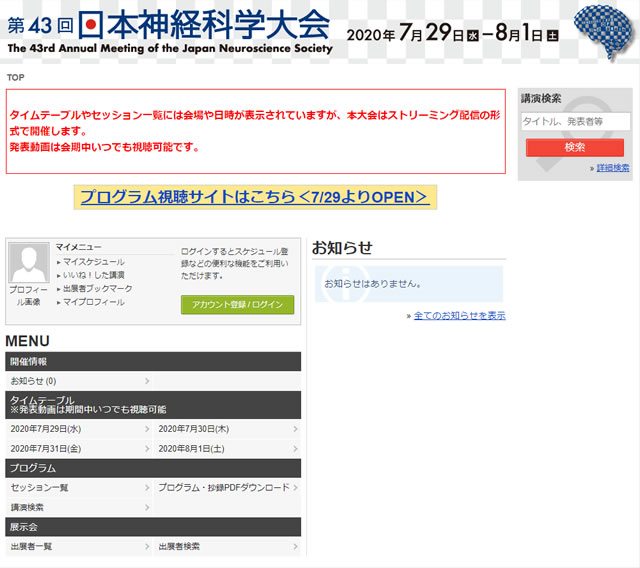
Task: Click the red streaming notice text
Action: pyautogui.click(x=255, y=131)
